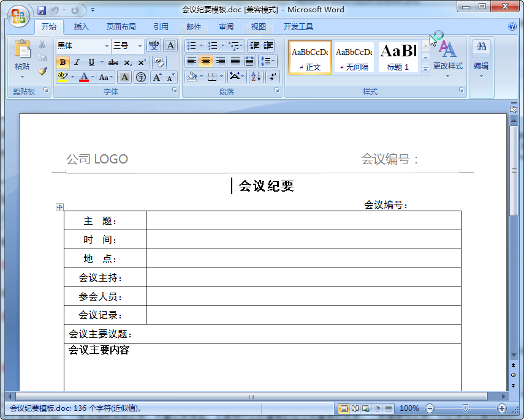The height and width of the screenshot is (420, 524).
Task: Toggle bold formatting
Action: pos(63,62)
